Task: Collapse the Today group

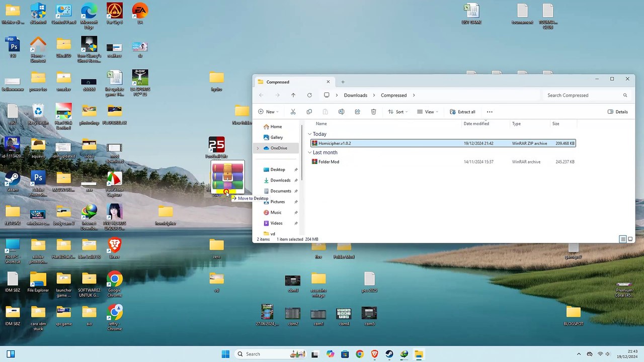Action: (x=309, y=134)
